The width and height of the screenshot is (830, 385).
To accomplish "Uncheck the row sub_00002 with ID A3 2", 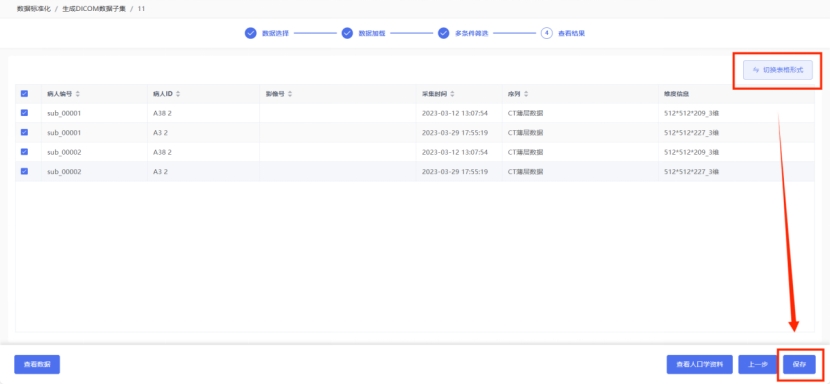I will point(24,172).
